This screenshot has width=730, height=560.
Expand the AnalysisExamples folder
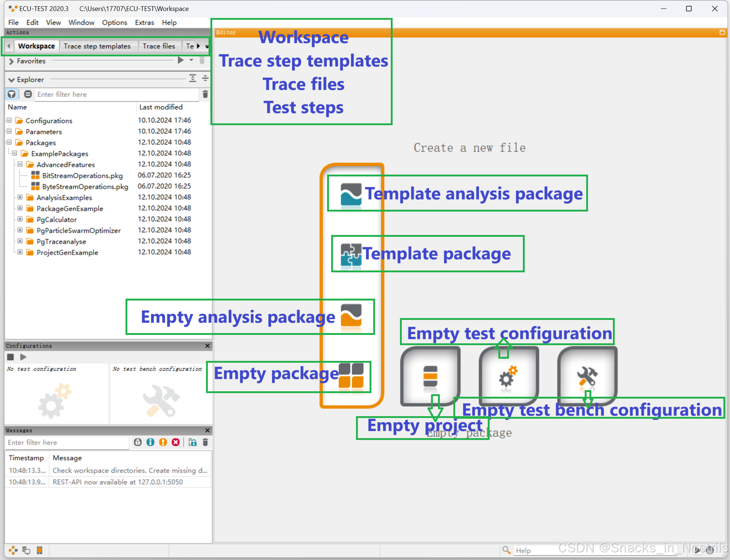(x=20, y=197)
